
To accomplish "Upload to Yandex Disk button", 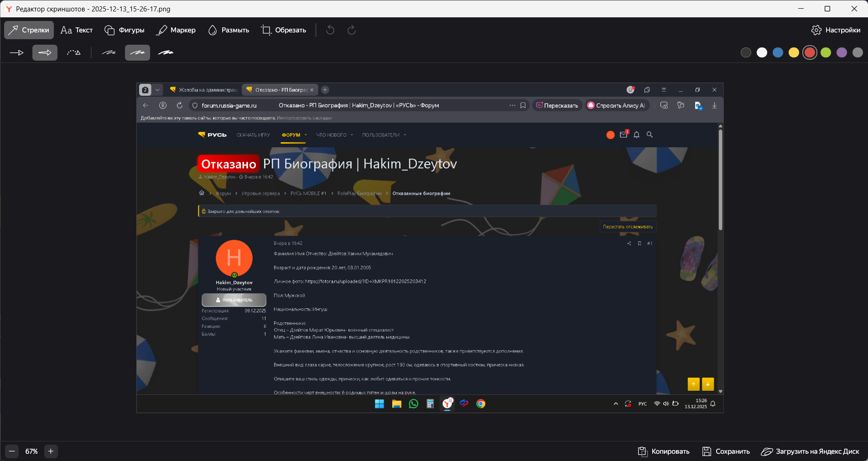I will click(x=810, y=451).
